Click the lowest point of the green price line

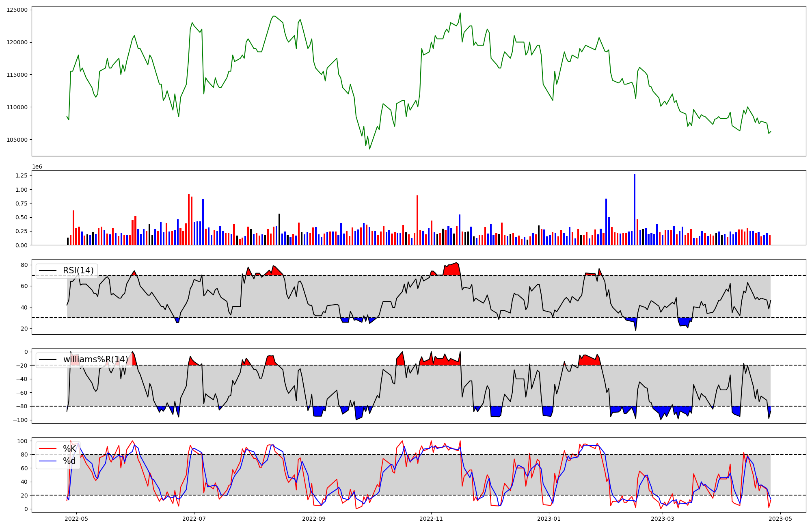point(369,149)
